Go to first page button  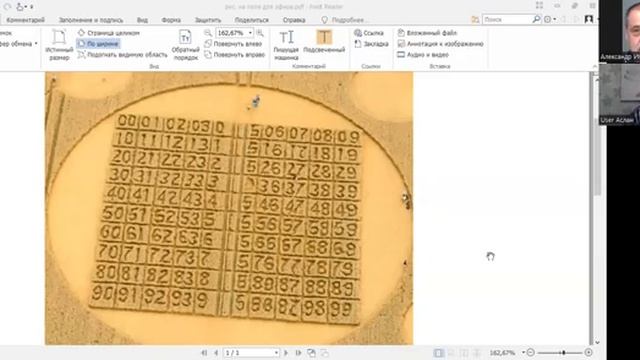204,353
